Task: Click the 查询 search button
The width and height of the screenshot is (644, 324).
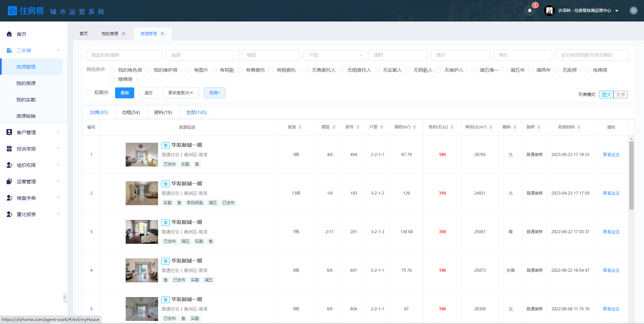Action: coord(125,93)
